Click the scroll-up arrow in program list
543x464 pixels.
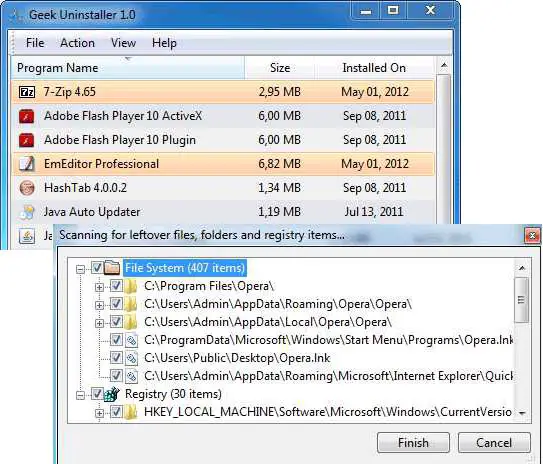[x=444, y=65]
